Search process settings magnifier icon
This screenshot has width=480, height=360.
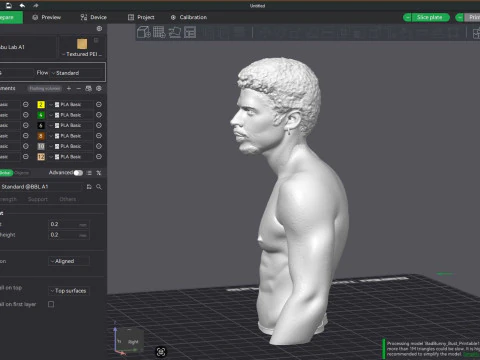(99, 187)
